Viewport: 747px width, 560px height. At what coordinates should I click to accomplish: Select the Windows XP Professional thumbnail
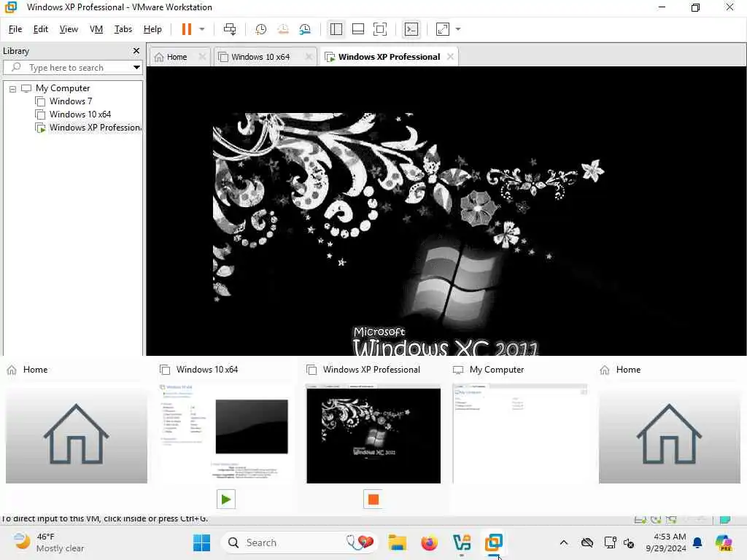tap(373, 434)
